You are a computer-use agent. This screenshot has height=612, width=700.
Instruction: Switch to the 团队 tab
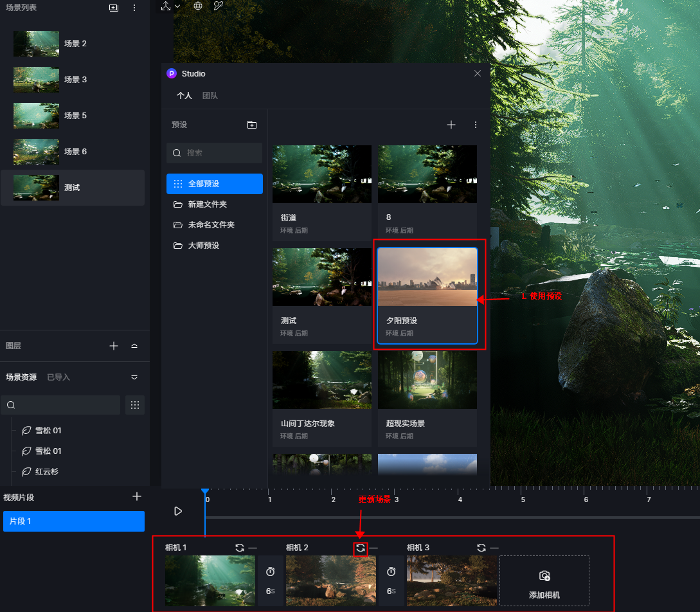point(210,96)
